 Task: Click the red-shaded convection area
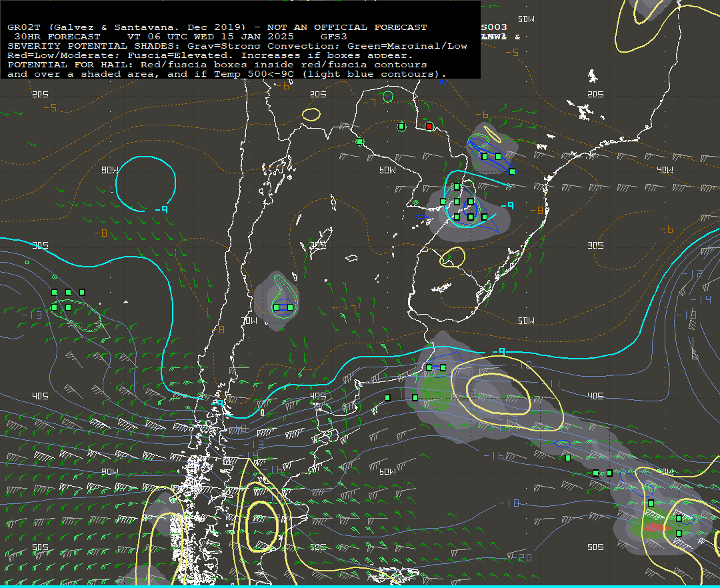click(x=657, y=528)
